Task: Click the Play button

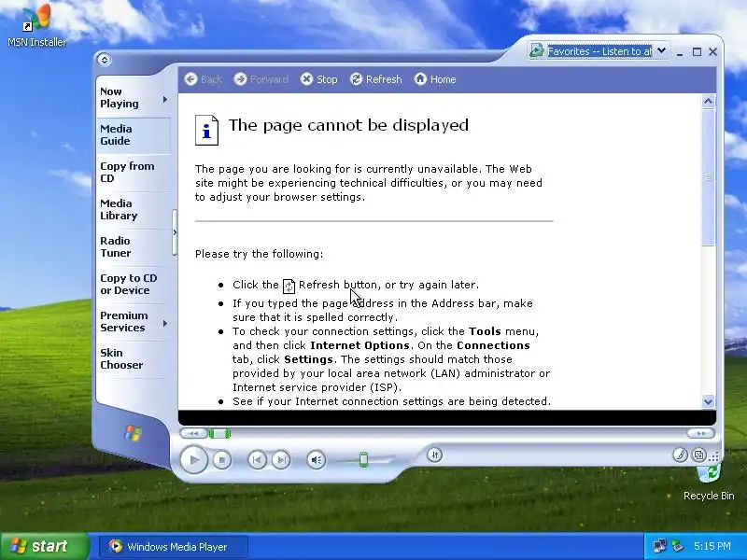Action: [194, 459]
